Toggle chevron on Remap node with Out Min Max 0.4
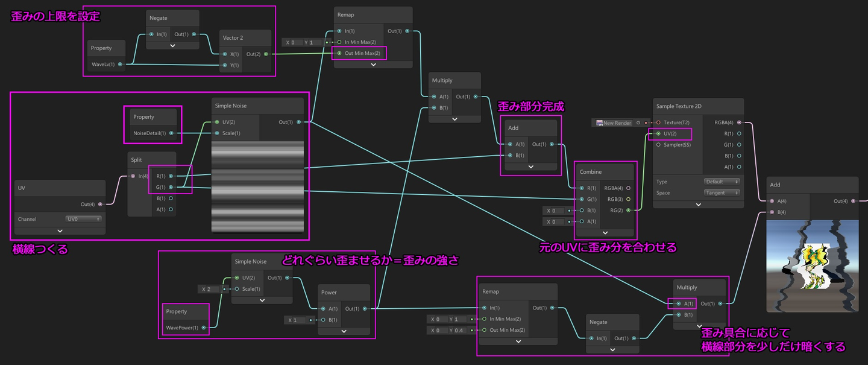868x365 pixels. [x=518, y=341]
